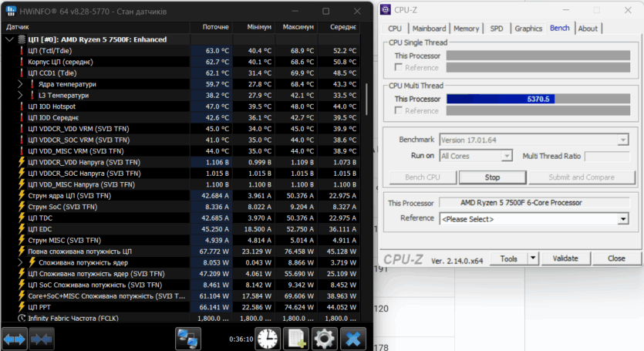The height and width of the screenshot is (351, 644).
Task: Open HWiNFO sensor settings gear icon
Action: pyautogui.click(x=324, y=338)
